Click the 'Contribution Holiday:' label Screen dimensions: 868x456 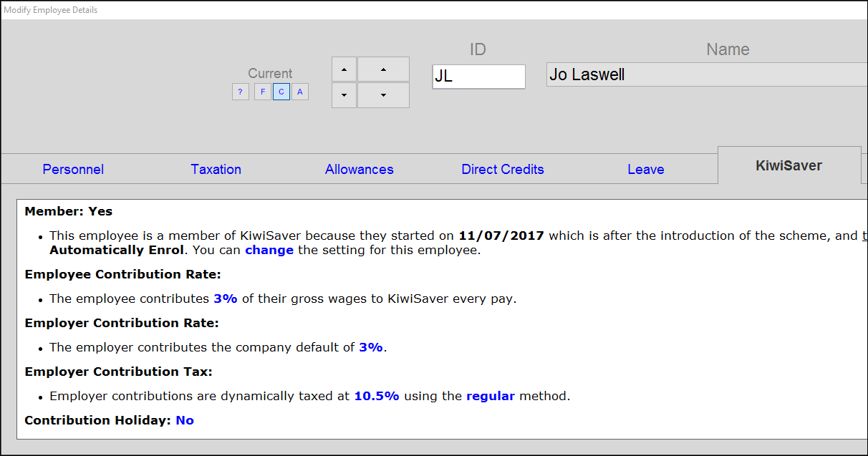pos(98,421)
